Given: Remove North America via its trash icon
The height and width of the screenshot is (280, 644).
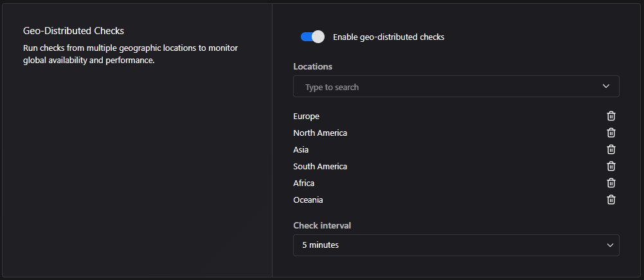Looking at the screenshot, I should pos(611,133).
